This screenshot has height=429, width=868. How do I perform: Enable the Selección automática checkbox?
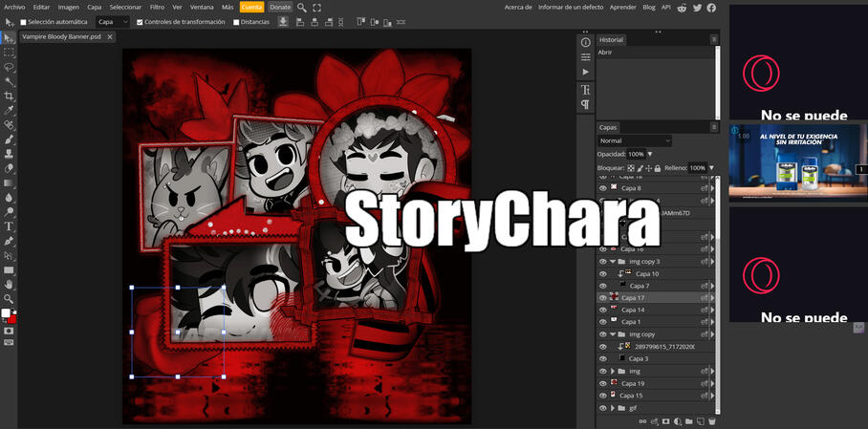[x=24, y=22]
